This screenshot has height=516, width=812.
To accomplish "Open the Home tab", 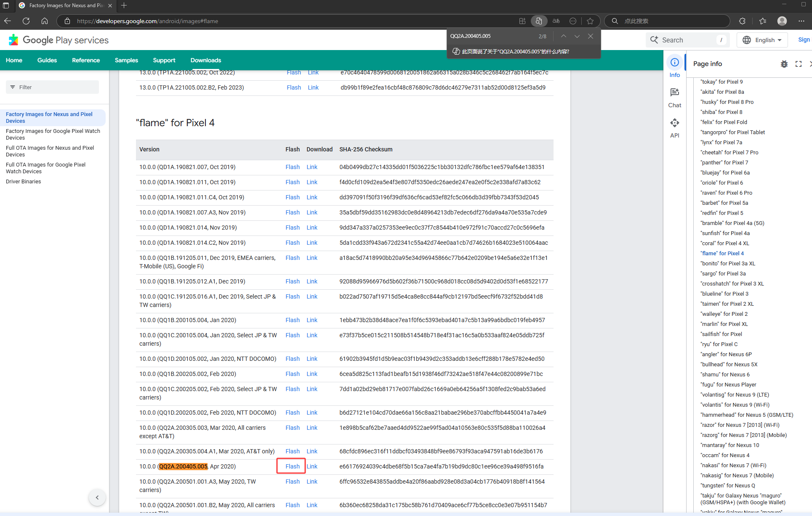I will tap(14, 60).
